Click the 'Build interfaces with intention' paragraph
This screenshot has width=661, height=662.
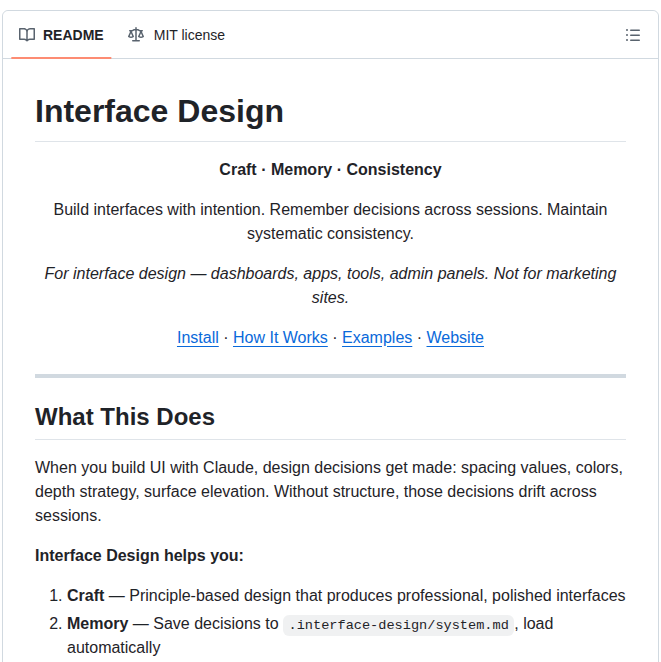point(330,221)
